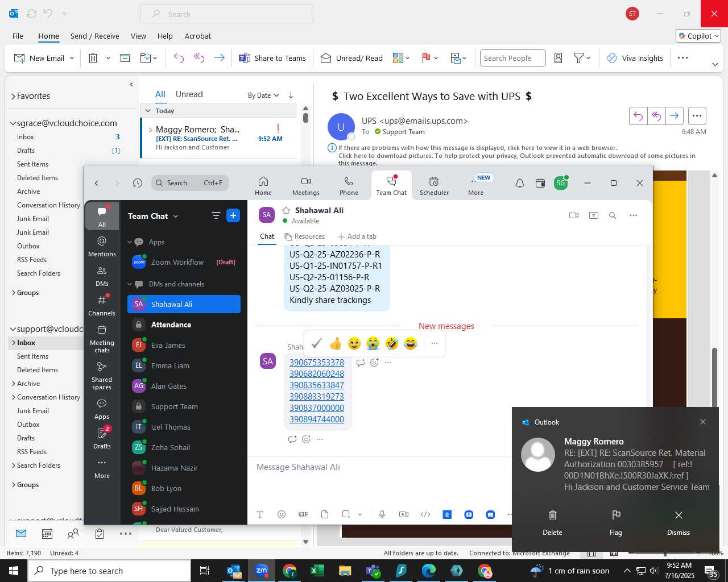Click the checkmark reaction
Screen dimensions: 728x582
coord(317,343)
